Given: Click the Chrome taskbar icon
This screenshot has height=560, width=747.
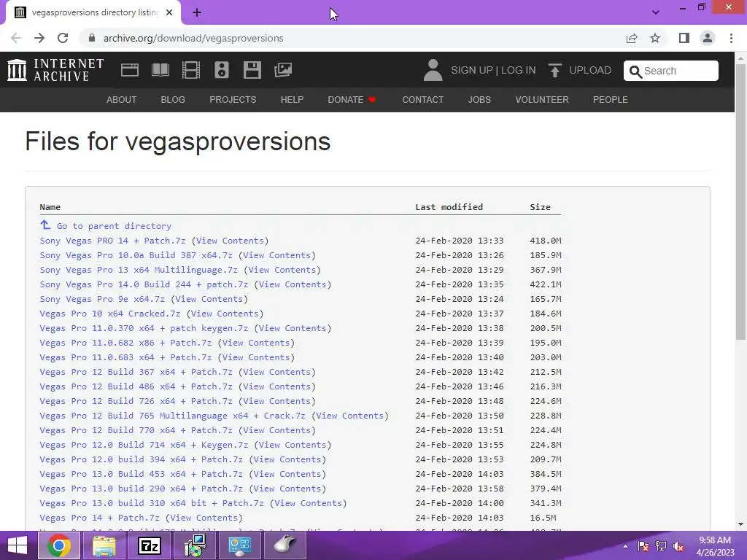Looking at the screenshot, I should click(x=59, y=545).
